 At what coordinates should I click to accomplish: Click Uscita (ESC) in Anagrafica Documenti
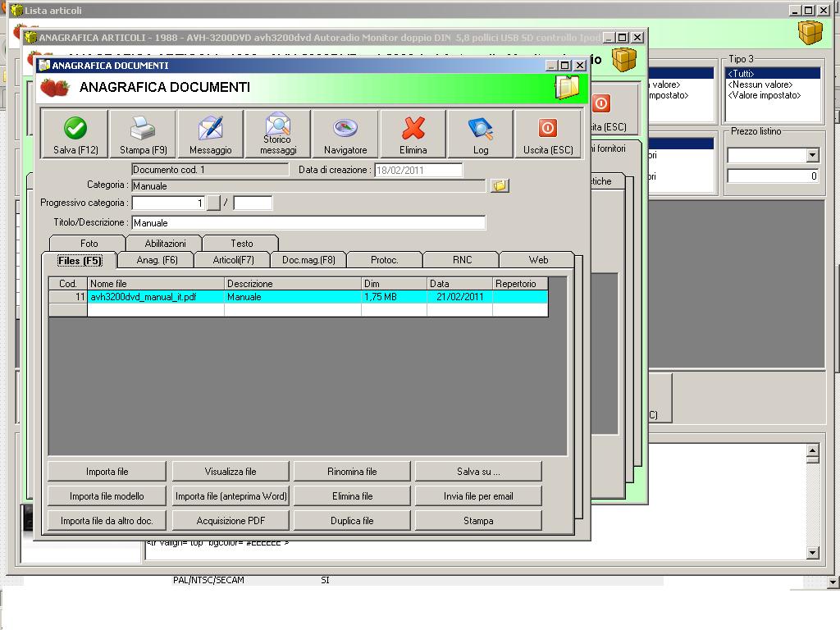548,134
